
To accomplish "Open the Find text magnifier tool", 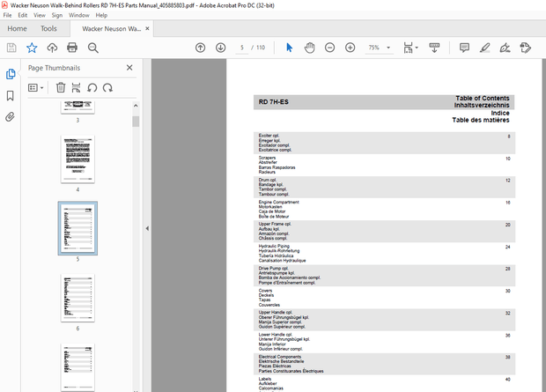I will coord(93,48).
